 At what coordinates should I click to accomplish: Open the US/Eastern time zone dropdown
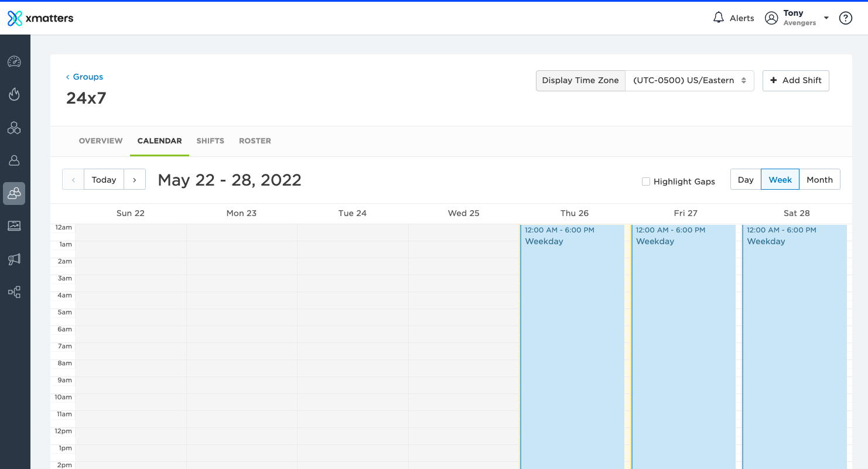689,80
